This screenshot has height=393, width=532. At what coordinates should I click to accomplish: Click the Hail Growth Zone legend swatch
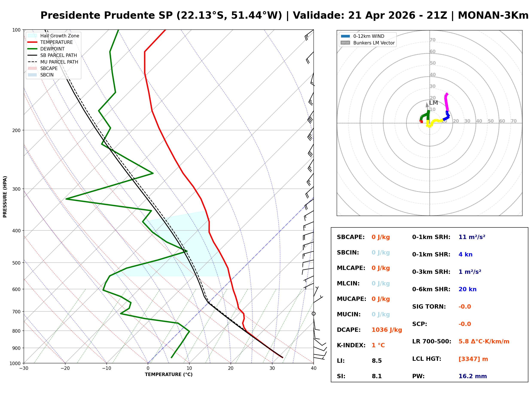32,36
